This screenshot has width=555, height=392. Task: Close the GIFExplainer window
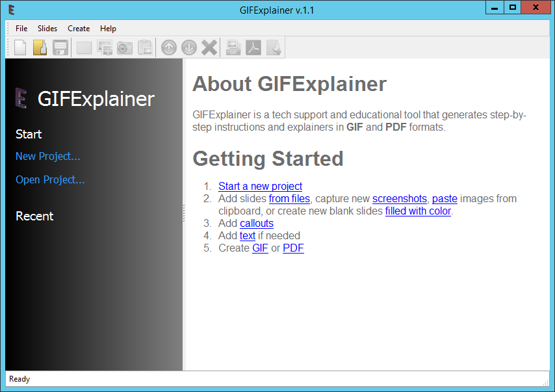536,7
